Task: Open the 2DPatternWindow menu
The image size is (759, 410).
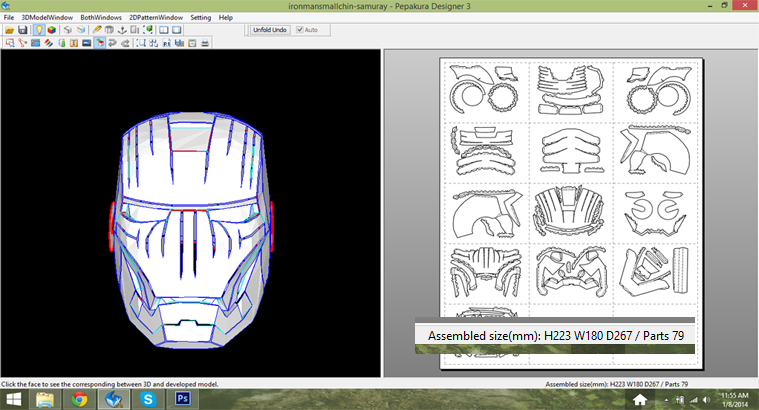Action: 156,17
